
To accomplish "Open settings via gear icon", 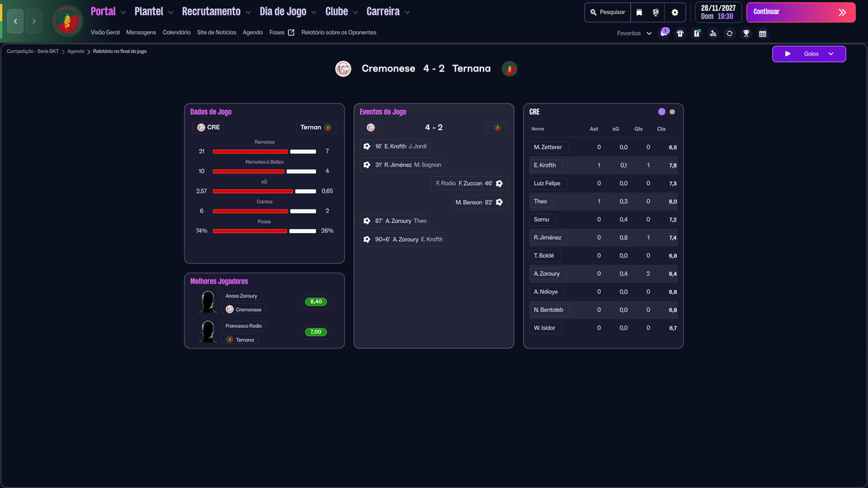I will [675, 12].
